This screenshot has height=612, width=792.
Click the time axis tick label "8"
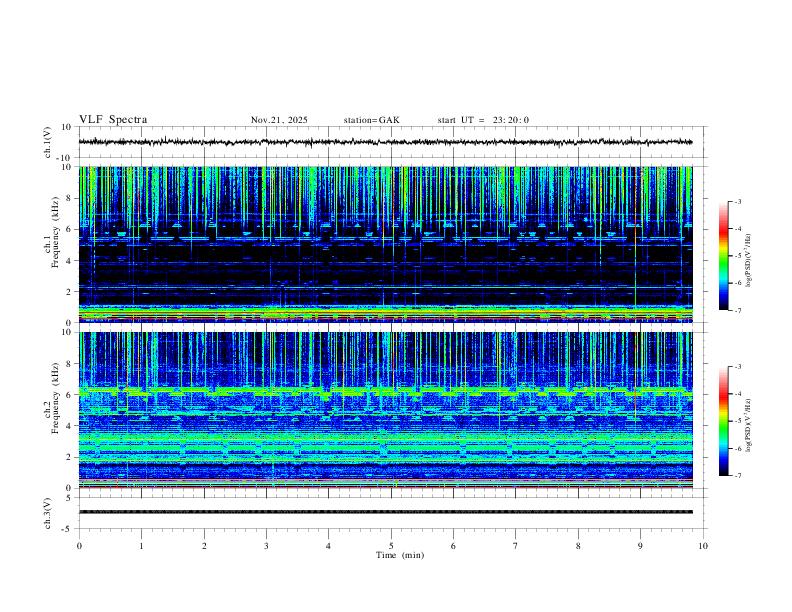(578, 546)
